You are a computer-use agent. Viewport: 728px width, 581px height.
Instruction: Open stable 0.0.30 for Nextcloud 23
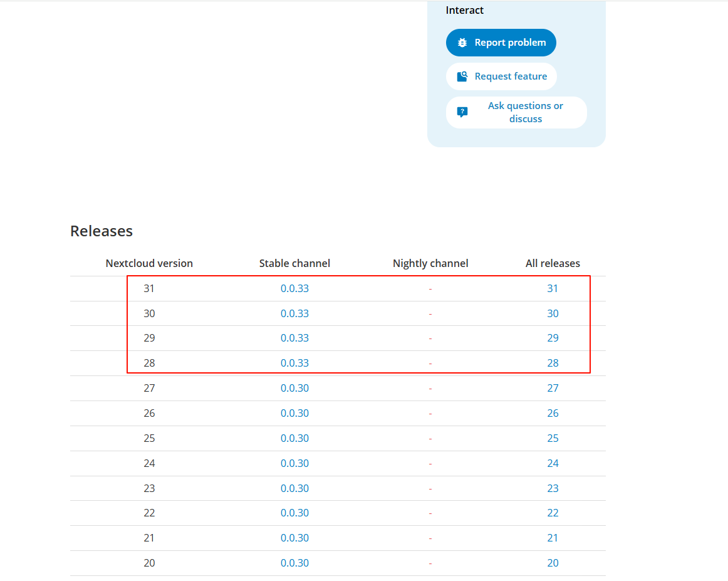[x=294, y=489]
